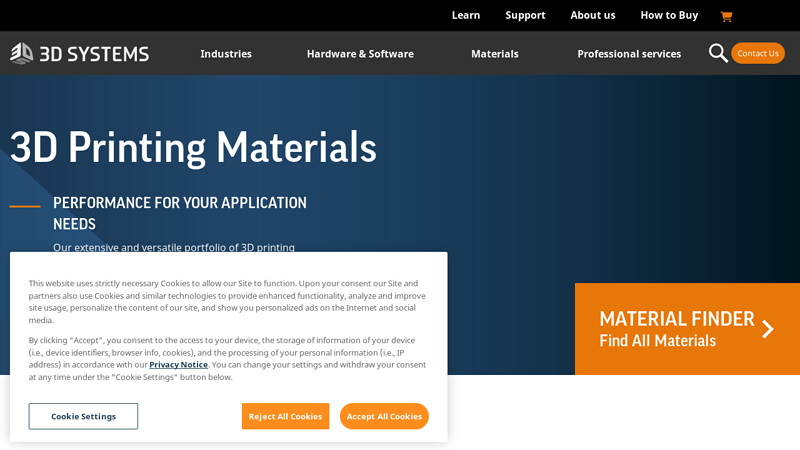Image resolution: width=800 pixels, height=450 pixels.
Task: Expand the Hardware & Software menu
Action: (360, 54)
